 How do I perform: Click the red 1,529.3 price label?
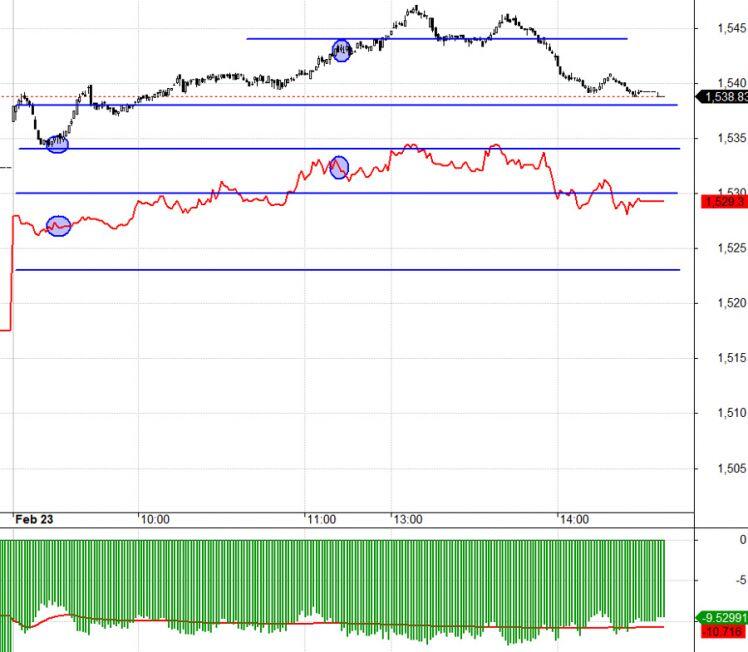point(724,202)
